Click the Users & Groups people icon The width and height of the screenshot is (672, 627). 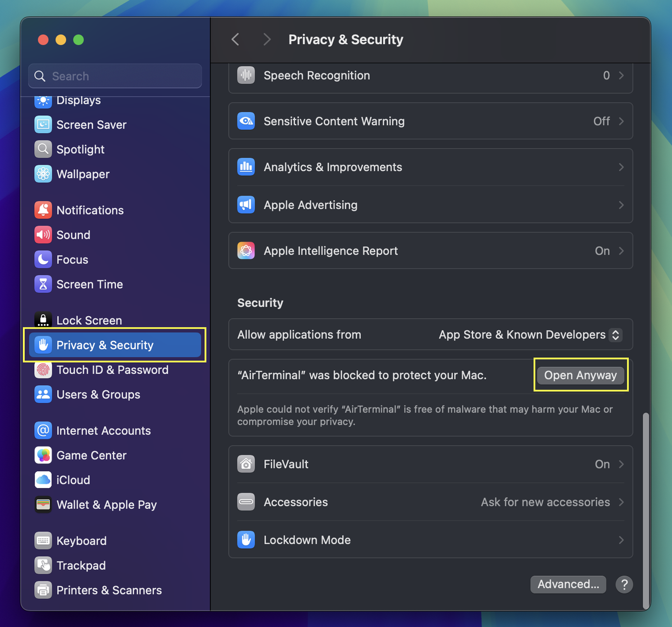pyautogui.click(x=43, y=394)
